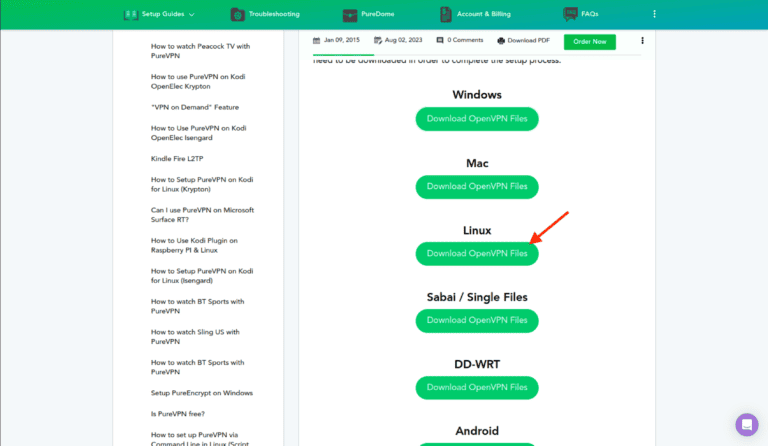Viewport: 768px width, 446px height.
Task: Click the printer icon for Download PDF
Action: point(501,41)
